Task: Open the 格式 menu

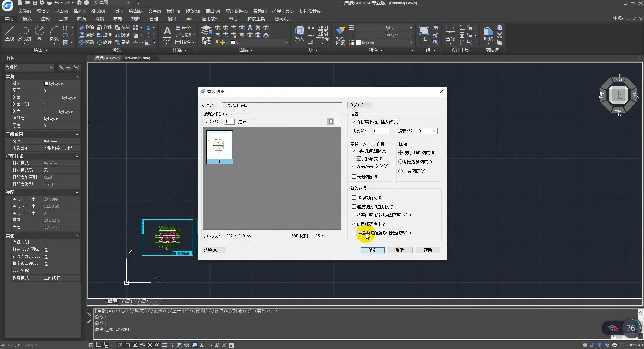Action: [x=98, y=11]
